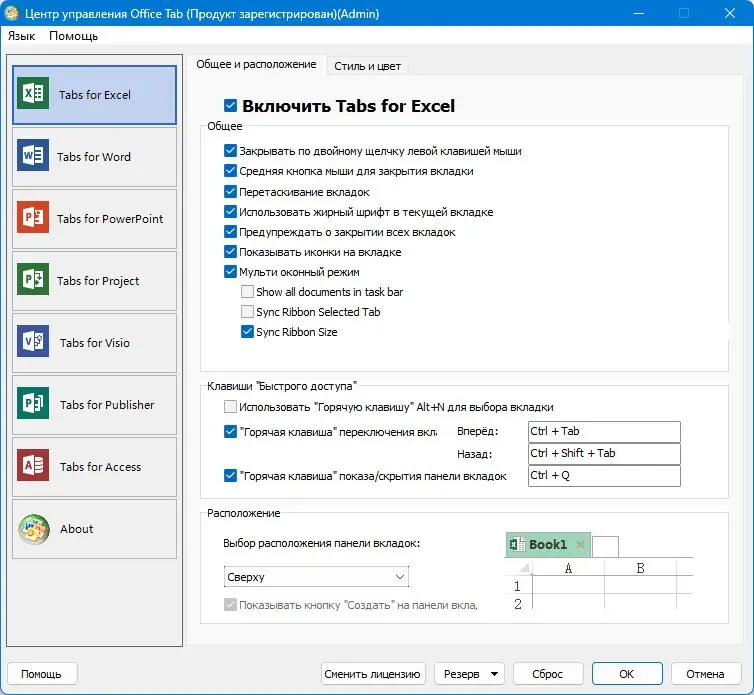The width and height of the screenshot is (754, 695).
Task: Click the Publisher icon in the sidebar
Action: (33, 403)
